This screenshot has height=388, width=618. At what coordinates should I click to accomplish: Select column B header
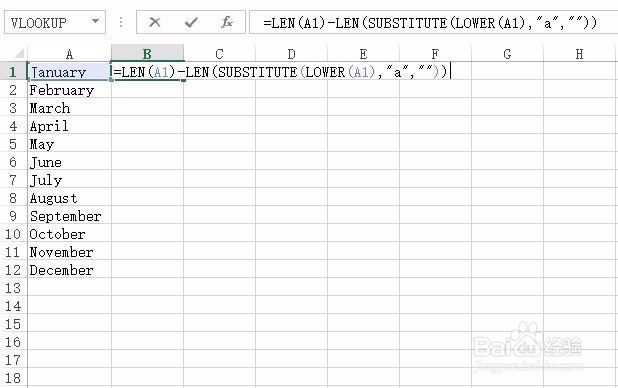(147, 54)
